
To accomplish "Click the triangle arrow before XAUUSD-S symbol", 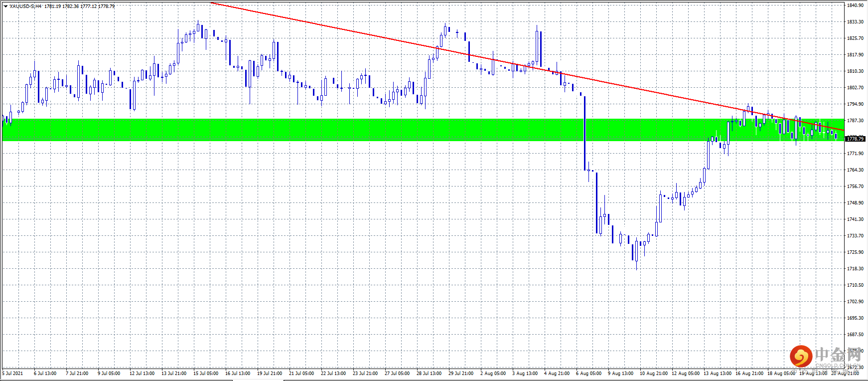I will pos(5,6).
